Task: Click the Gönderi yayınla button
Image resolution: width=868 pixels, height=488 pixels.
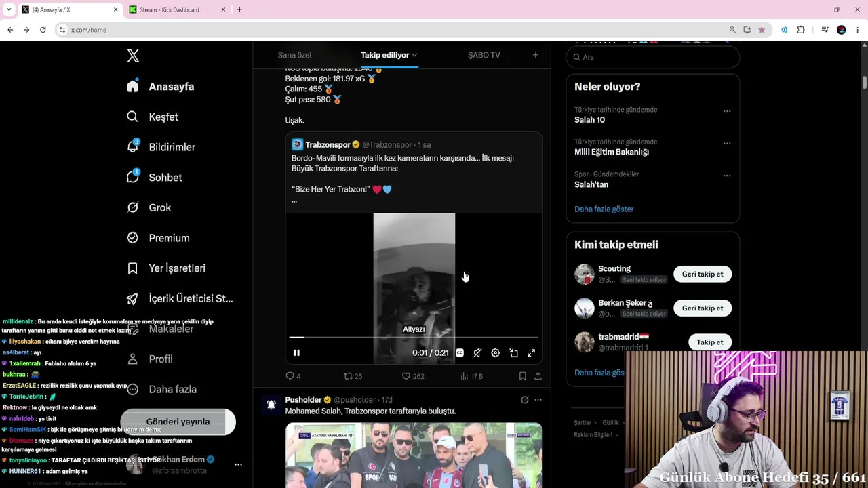Action: pos(178,422)
